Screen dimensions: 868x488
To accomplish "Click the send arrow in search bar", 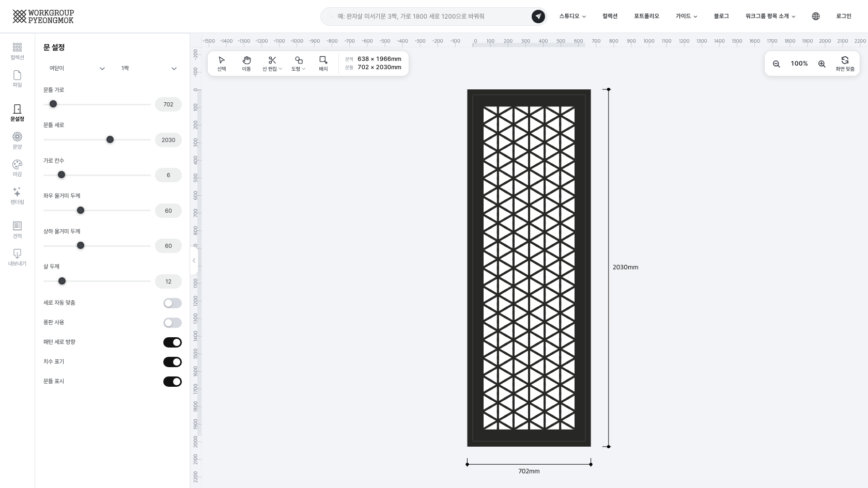I will tap(538, 17).
